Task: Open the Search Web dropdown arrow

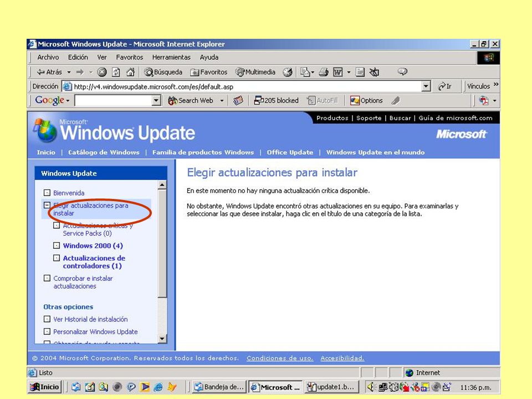Action: 222,101
